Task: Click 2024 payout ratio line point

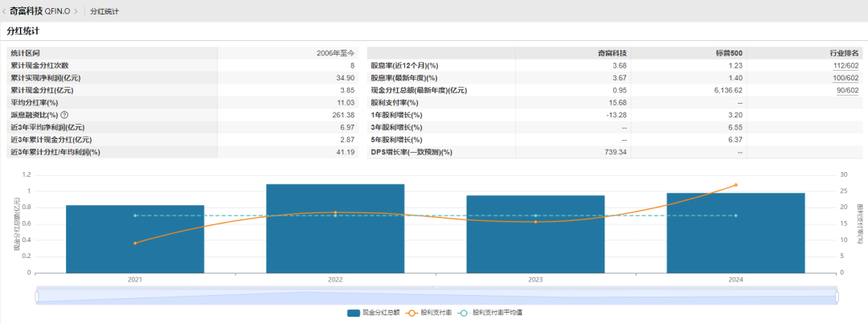Action: pyautogui.click(x=735, y=185)
